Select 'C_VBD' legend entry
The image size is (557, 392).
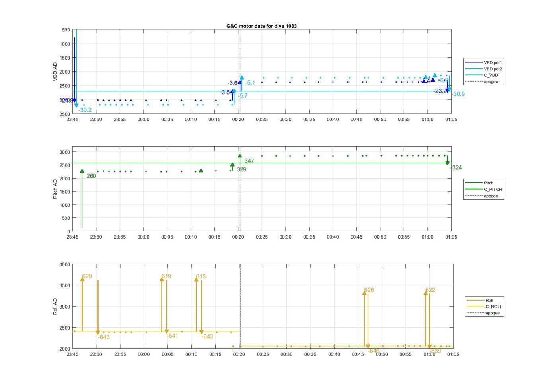tap(483, 75)
